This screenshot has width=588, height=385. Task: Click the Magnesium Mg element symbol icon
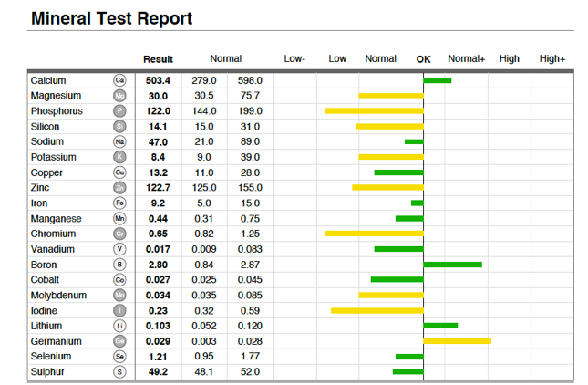[x=119, y=96]
